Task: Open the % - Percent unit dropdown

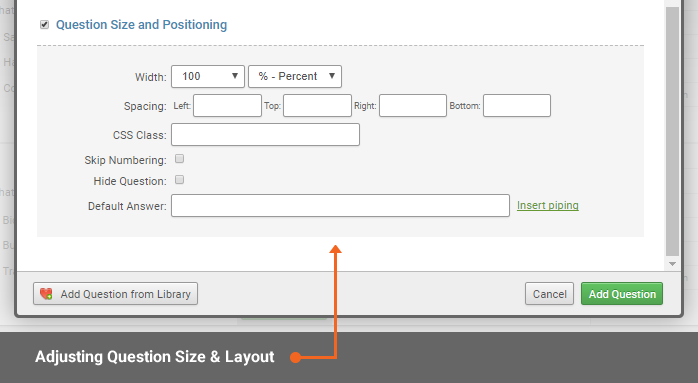Action: tap(295, 76)
